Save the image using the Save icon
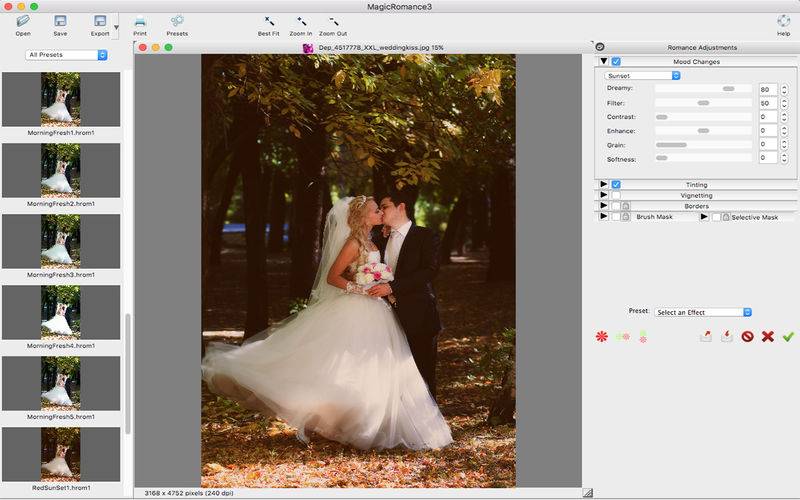This screenshot has width=800, height=500. click(60, 21)
